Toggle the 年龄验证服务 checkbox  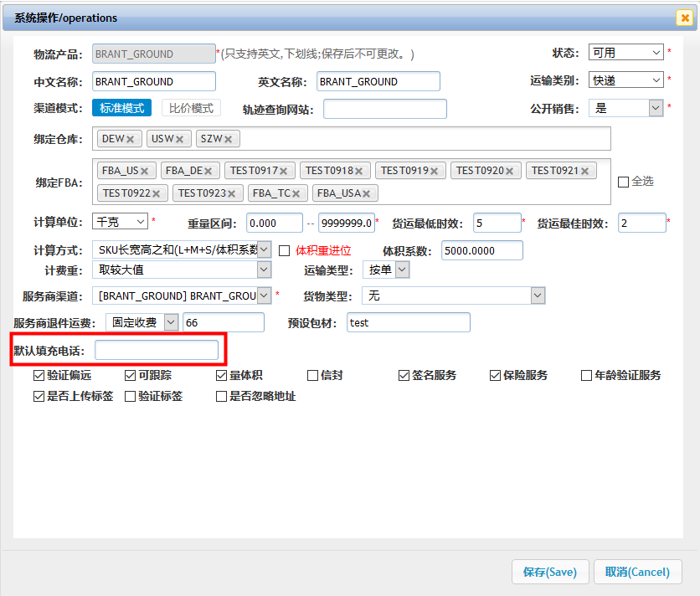pyautogui.click(x=586, y=376)
